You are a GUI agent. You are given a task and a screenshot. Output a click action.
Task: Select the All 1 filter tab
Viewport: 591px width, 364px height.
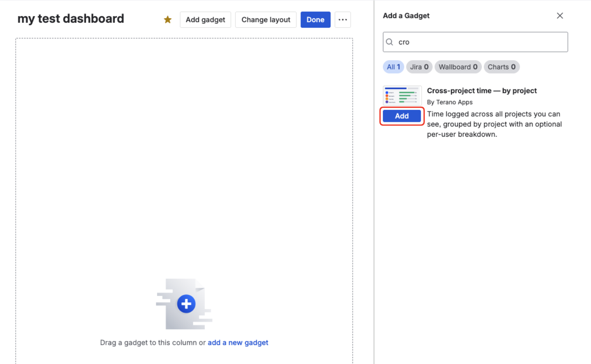tap(393, 67)
